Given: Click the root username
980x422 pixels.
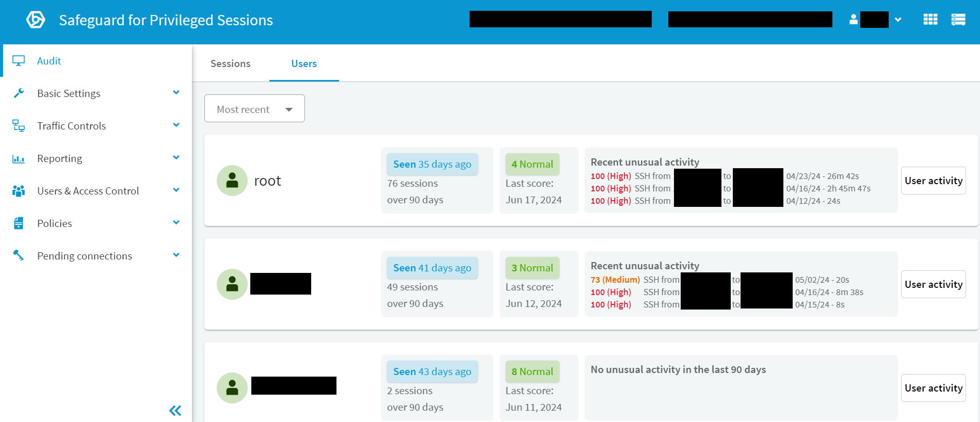Looking at the screenshot, I should (x=267, y=181).
